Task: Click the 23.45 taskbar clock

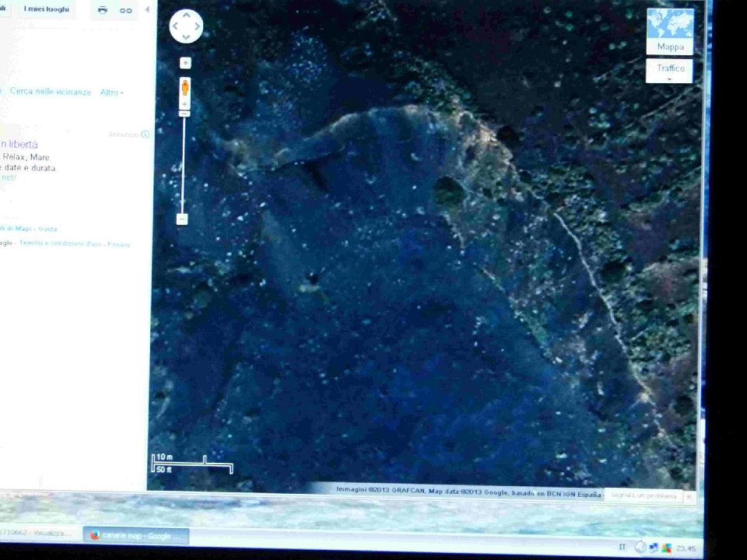Action: point(686,548)
